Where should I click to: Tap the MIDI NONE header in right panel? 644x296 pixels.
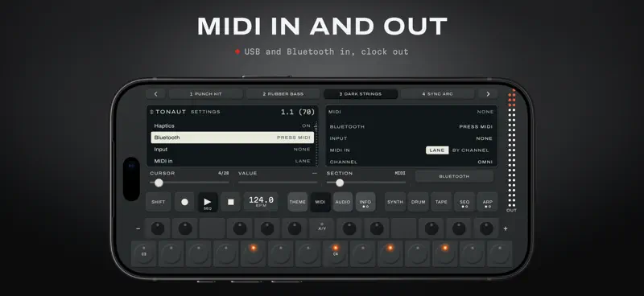coord(411,112)
